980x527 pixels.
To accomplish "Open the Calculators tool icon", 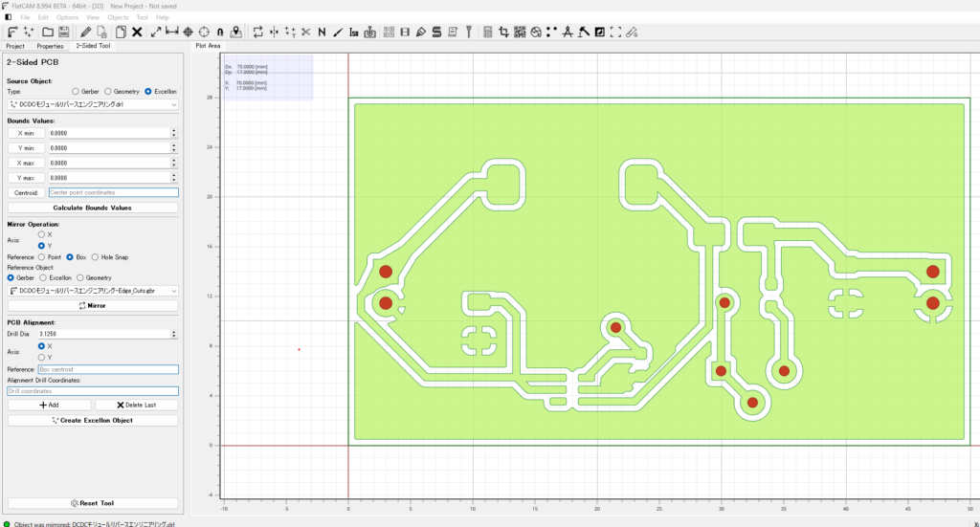I will pyautogui.click(x=487, y=32).
